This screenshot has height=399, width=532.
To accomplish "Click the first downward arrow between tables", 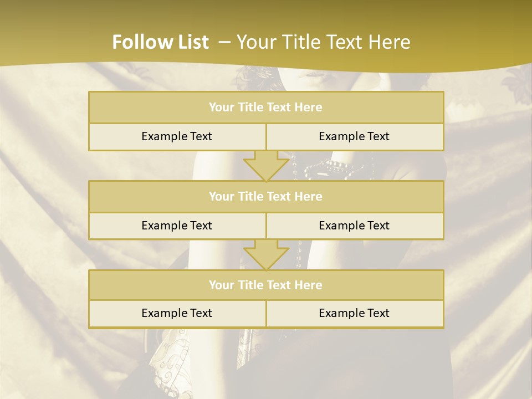I will pos(266,166).
